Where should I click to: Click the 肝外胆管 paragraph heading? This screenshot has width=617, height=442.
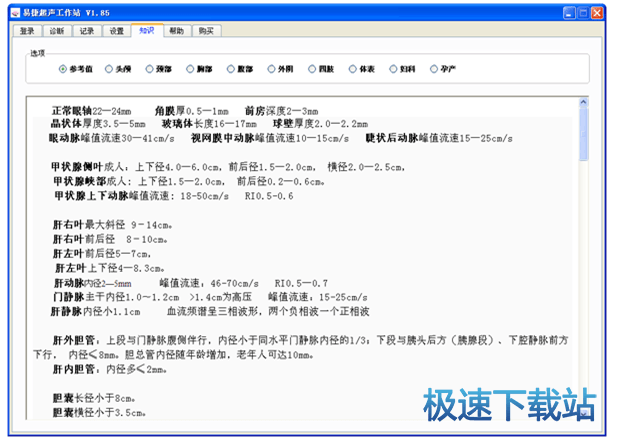click(74, 340)
